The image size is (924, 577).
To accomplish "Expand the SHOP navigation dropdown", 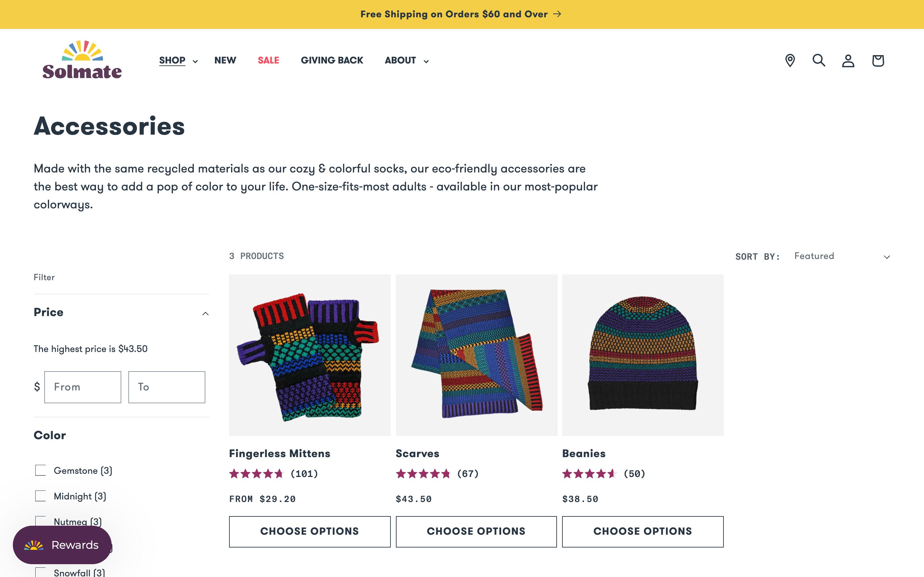I will point(177,60).
